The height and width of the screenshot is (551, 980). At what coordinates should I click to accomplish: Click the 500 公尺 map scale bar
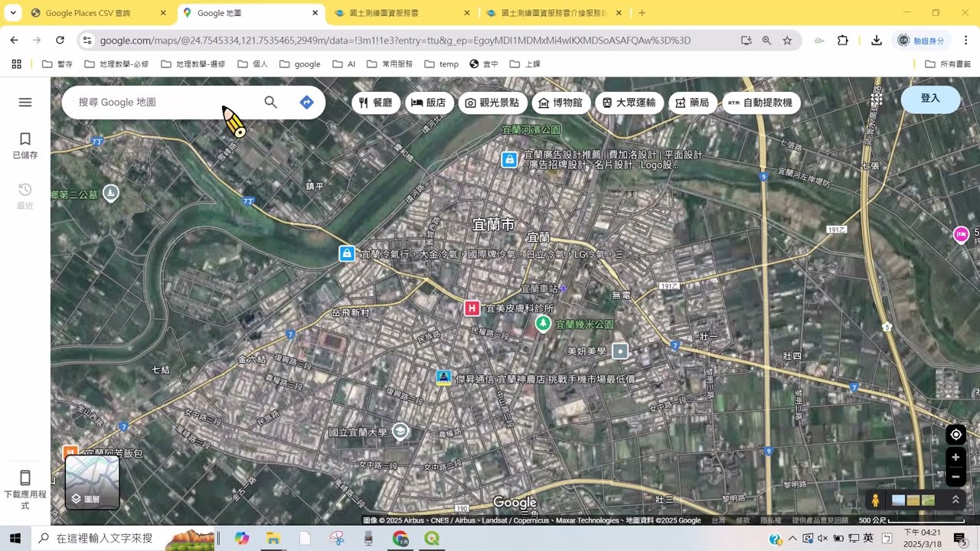pos(911,520)
